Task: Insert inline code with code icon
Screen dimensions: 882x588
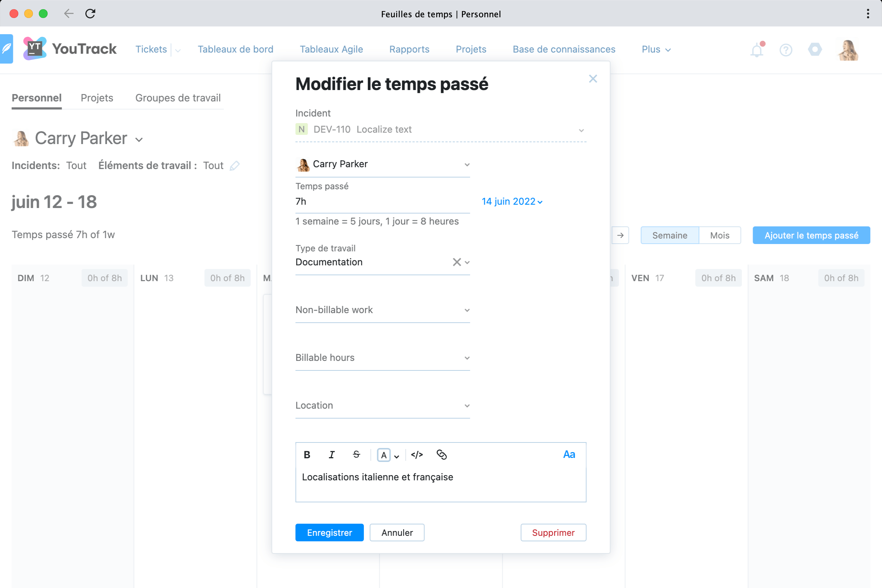Action: 417,455
